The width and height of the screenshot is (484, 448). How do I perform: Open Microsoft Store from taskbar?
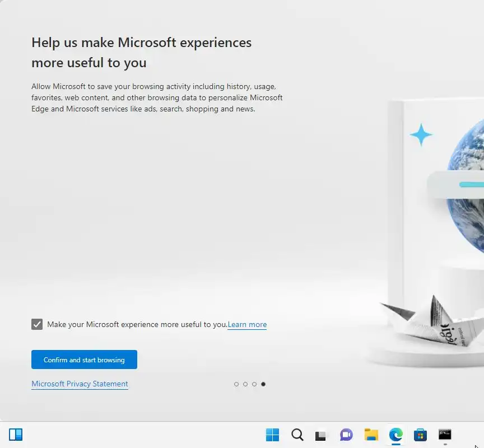point(420,435)
